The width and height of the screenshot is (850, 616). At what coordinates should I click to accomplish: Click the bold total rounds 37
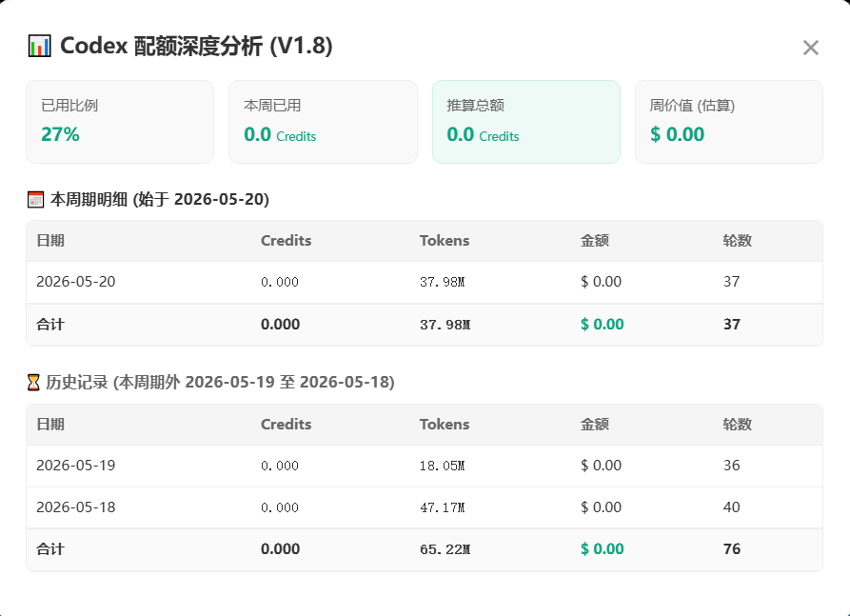pyautogui.click(x=732, y=325)
